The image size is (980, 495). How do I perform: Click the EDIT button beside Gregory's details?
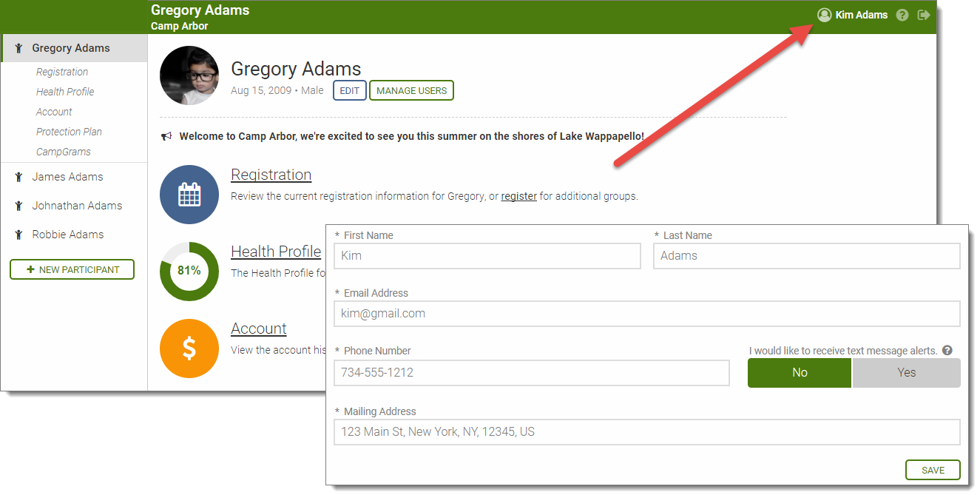coord(349,90)
